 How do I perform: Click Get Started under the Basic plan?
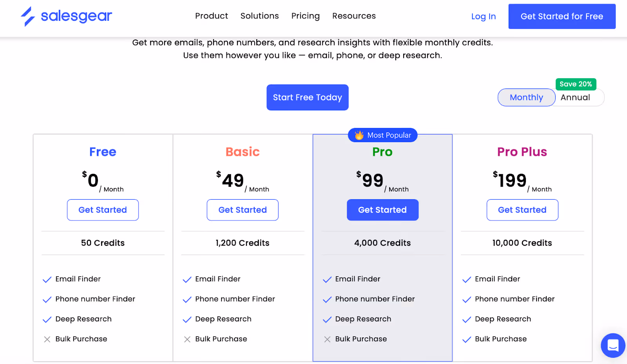pos(242,210)
